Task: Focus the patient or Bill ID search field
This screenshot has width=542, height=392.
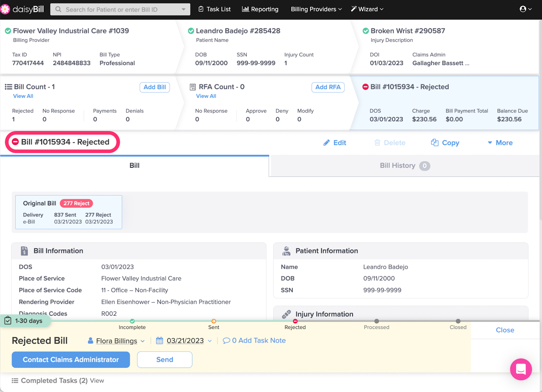Action: [120, 9]
